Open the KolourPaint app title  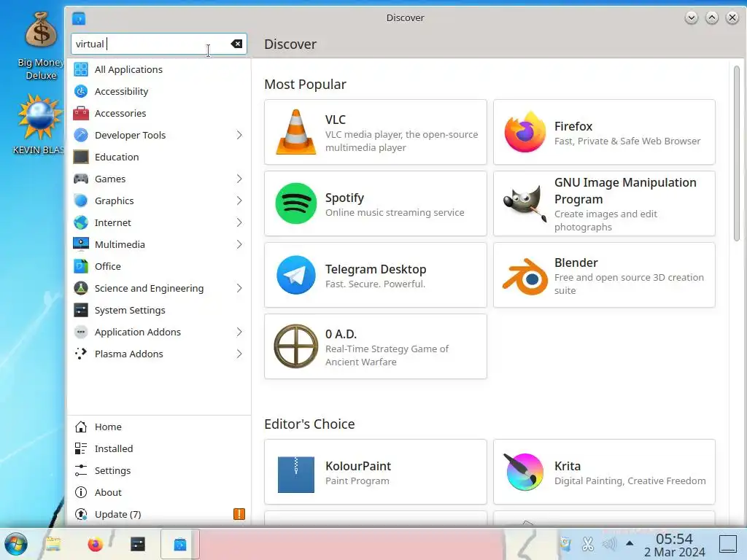(x=358, y=466)
